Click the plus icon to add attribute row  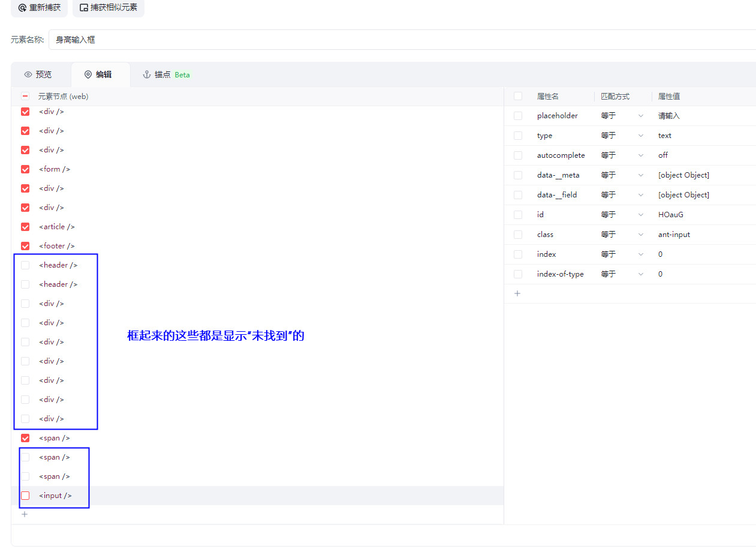point(517,293)
